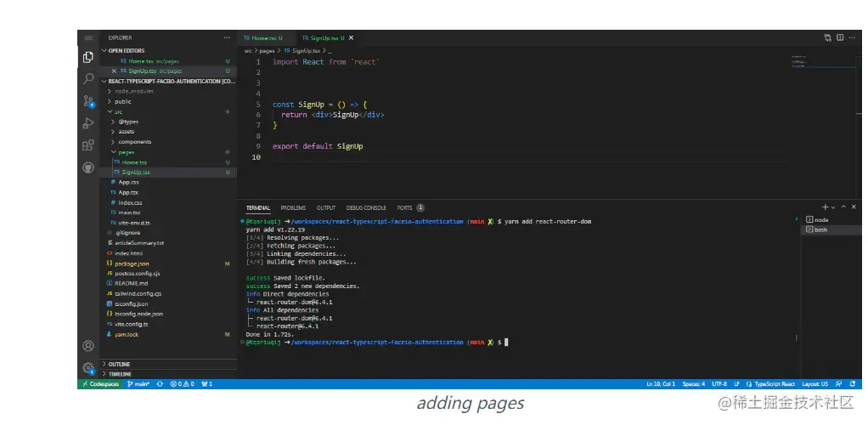Select the Terminal panel tab
Image resolution: width=868 pixels, height=425 pixels.
click(258, 207)
